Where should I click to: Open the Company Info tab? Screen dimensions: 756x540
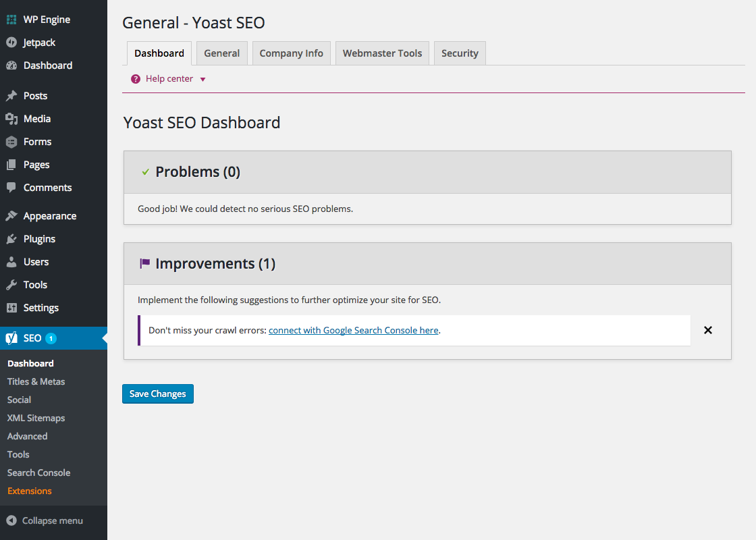(291, 53)
